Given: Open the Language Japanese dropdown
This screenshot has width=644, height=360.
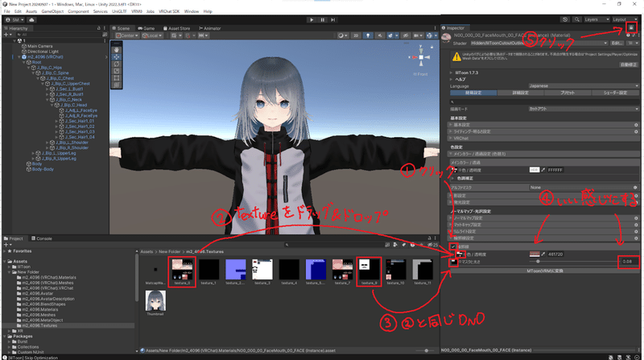Looking at the screenshot, I should 583,86.
